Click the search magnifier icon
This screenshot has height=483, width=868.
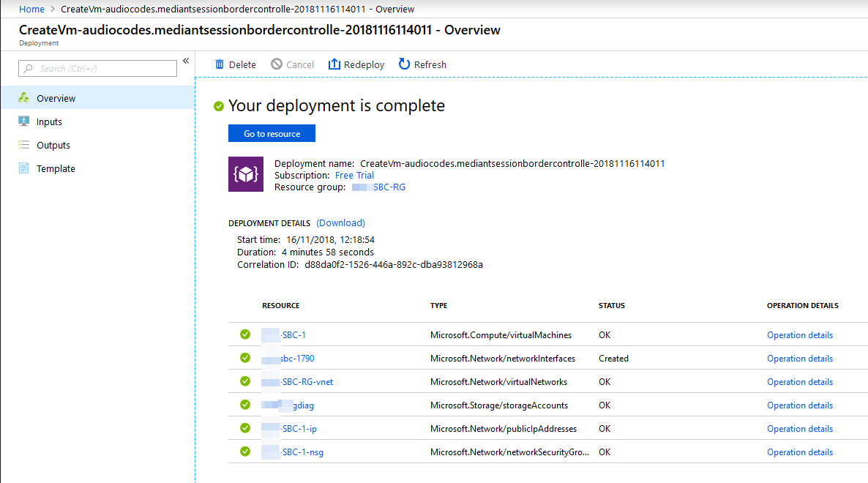click(29, 69)
